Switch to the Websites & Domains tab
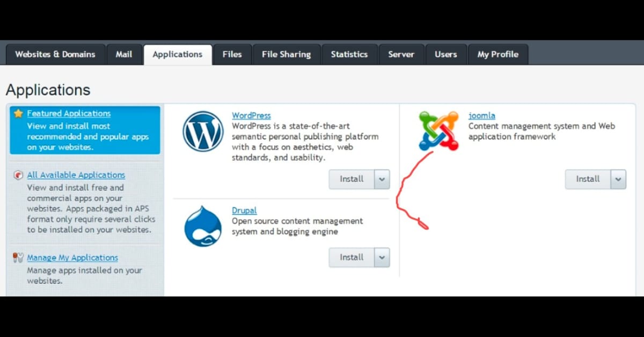 (55, 55)
